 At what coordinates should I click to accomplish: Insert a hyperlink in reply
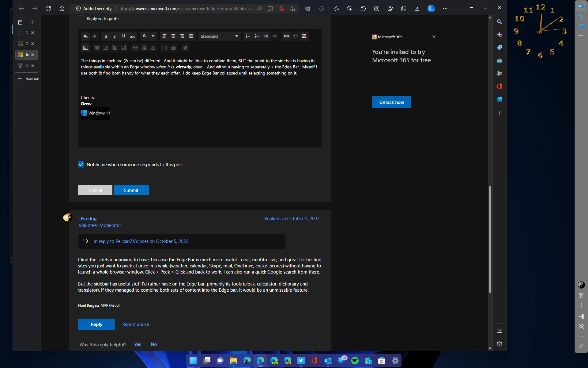coord(286,36)
